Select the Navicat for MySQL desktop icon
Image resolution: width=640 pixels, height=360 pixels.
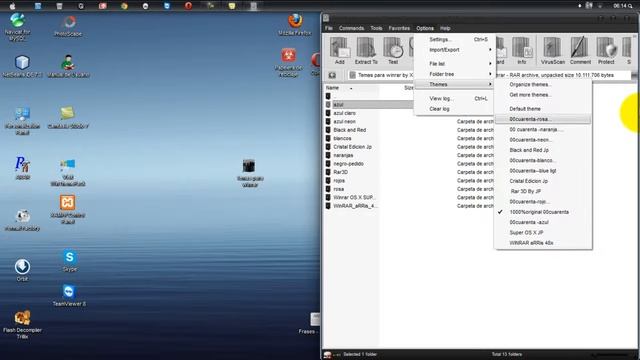17,27
